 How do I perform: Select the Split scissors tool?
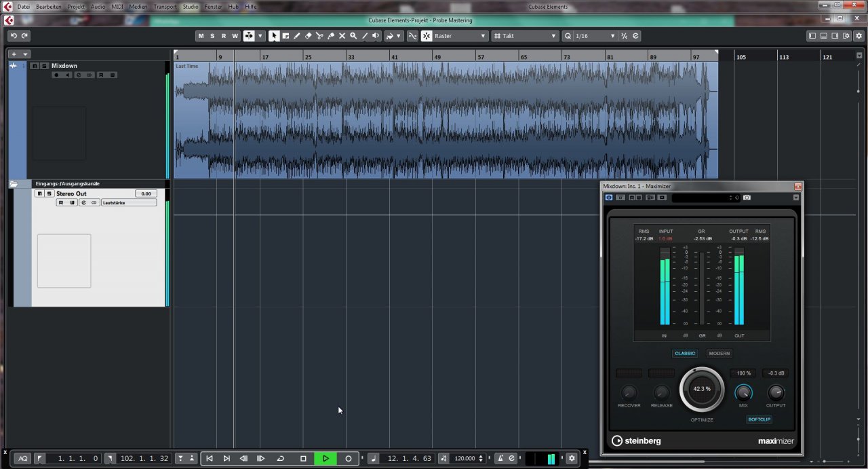(319, 36)
